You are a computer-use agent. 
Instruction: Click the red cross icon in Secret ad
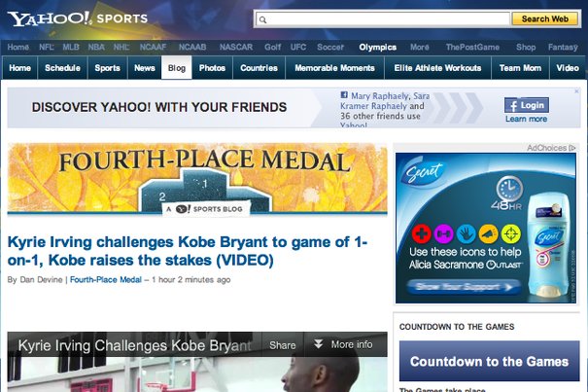click(x=422, y=233)
